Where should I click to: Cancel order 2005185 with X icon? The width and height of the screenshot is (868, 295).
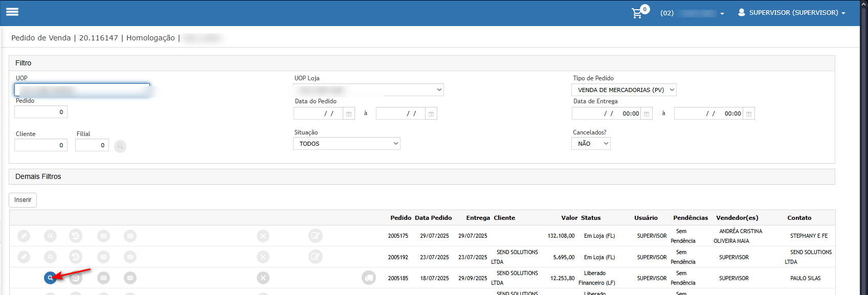click(x=263, y=278)
